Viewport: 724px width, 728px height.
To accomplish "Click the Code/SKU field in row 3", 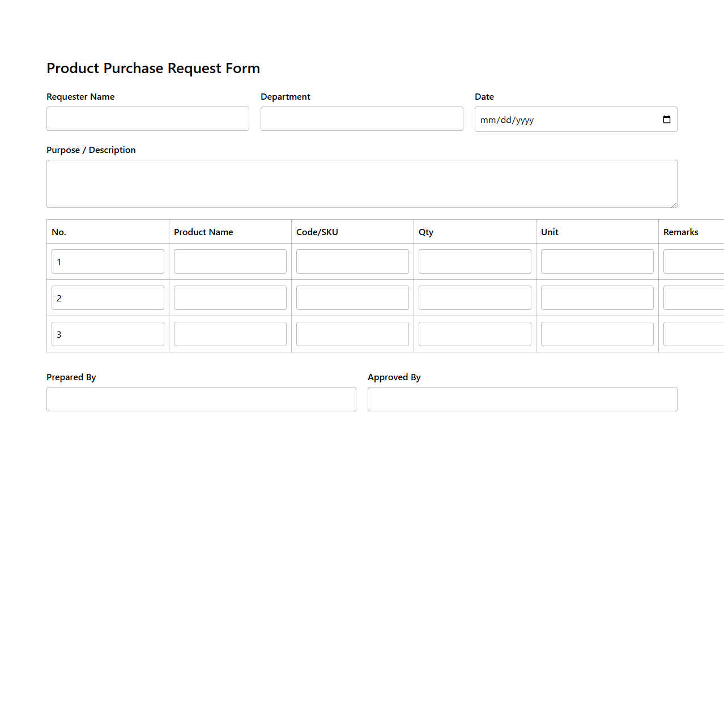I will point(352,334).
